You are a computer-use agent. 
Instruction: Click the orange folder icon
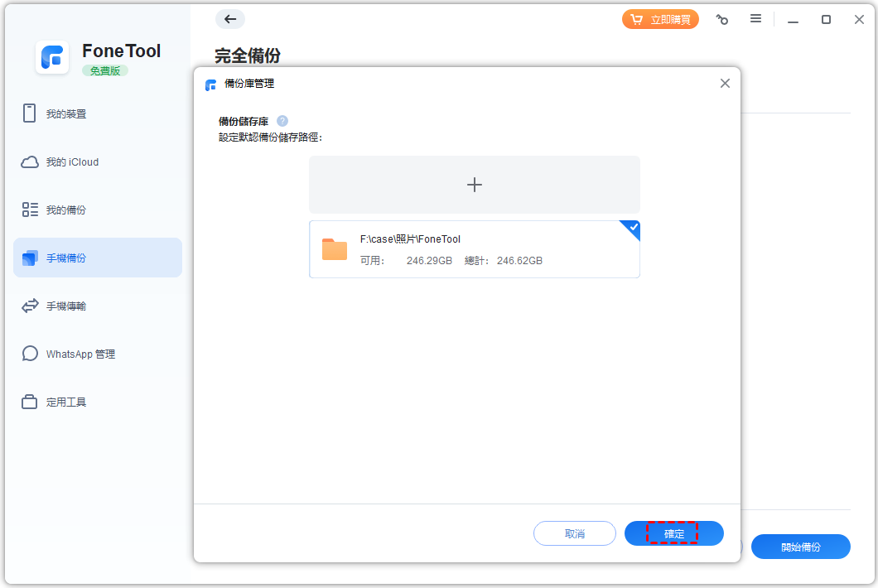(x=335, y=249)
